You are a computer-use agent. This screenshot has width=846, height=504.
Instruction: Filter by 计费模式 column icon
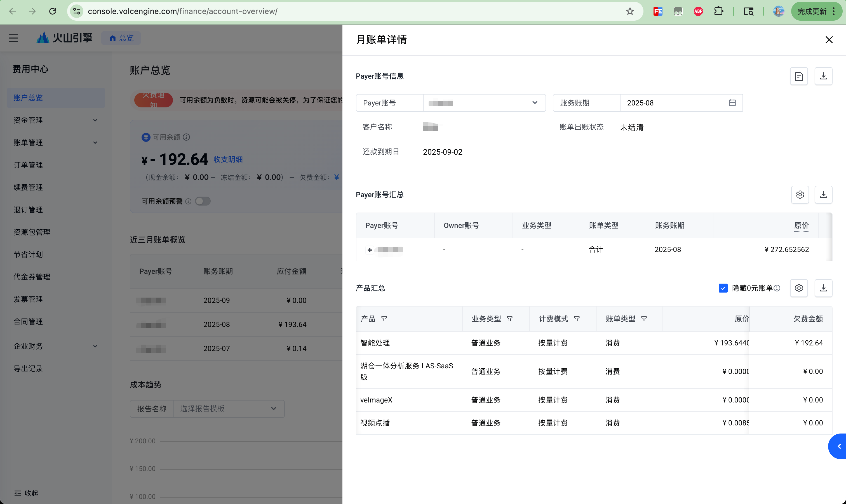point(577,319)
